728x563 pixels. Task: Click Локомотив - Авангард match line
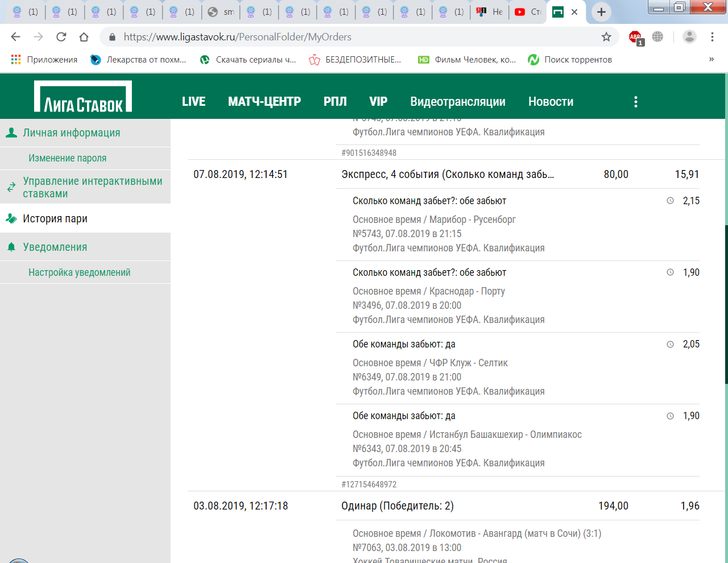coord(477,533)
